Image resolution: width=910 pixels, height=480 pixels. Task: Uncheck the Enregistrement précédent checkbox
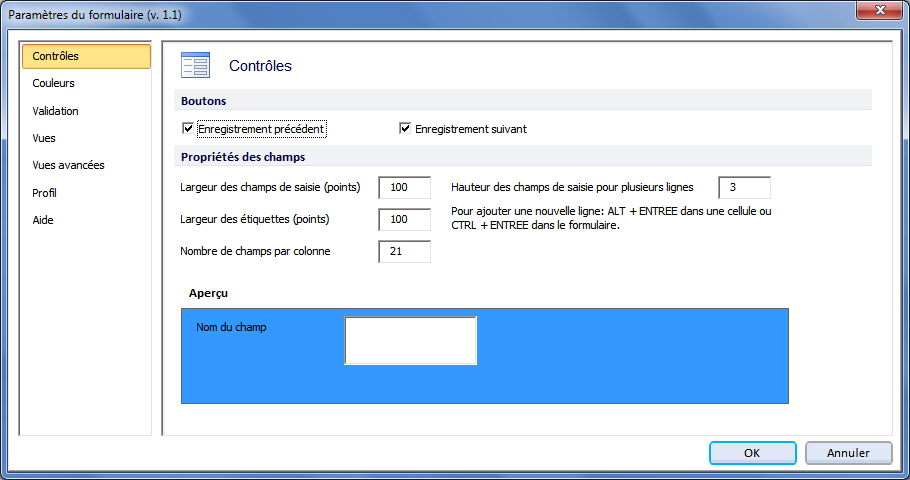(x=188, y=128)
